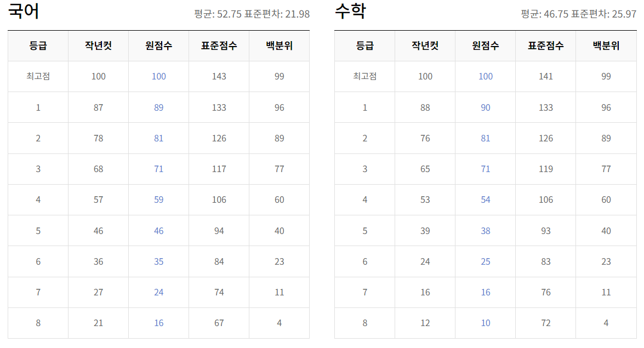Click the 원점수 column header in 국어 table
Viewport: 644px width, 348px height.
coord(158,45)
